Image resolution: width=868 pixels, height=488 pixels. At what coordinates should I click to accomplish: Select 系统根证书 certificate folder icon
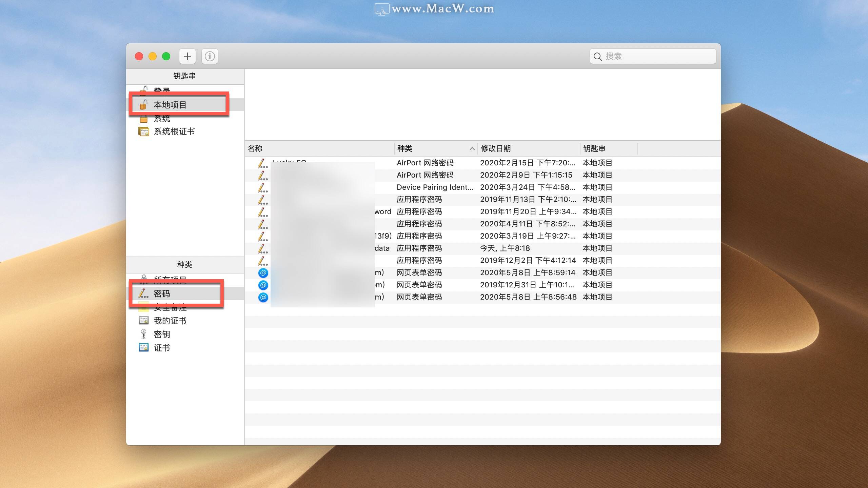pyautogui.click(x=143, y=131)
